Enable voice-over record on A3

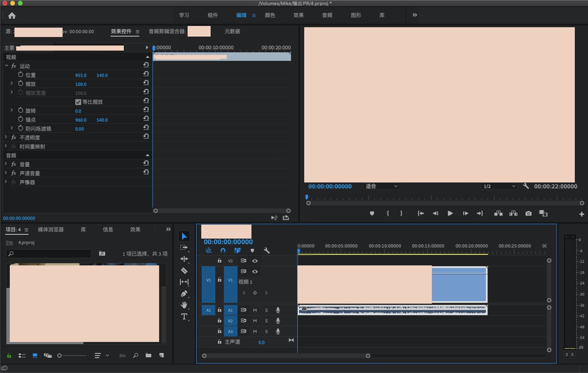coord(278,331)
